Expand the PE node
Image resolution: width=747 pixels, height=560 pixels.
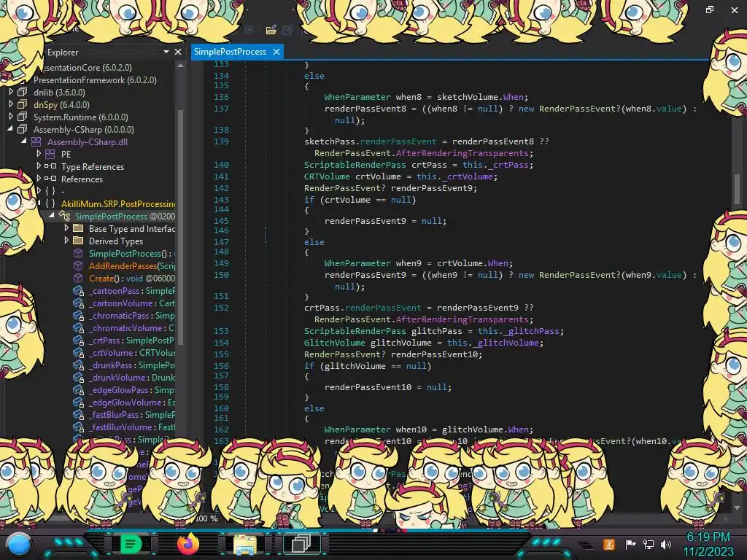(39, 153)
